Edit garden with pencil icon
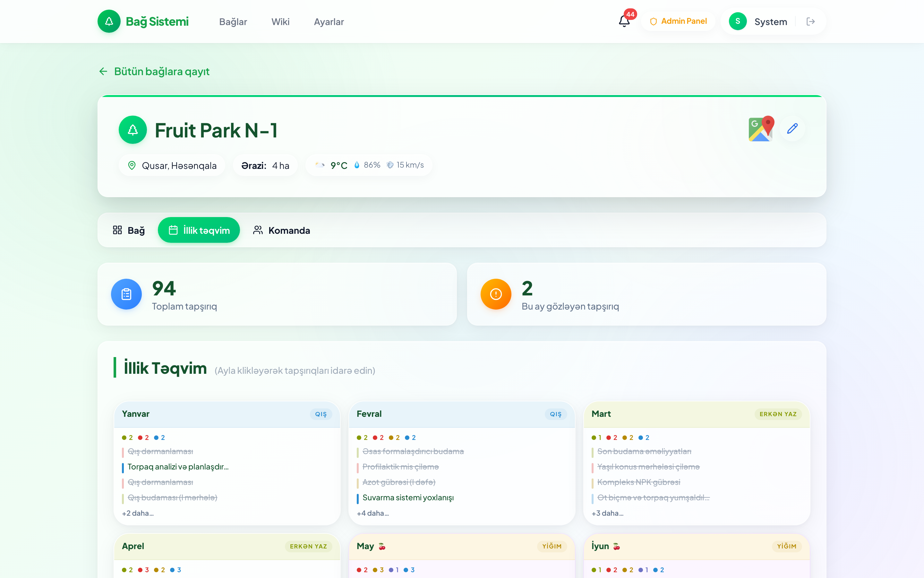 (x=793, y=129)
